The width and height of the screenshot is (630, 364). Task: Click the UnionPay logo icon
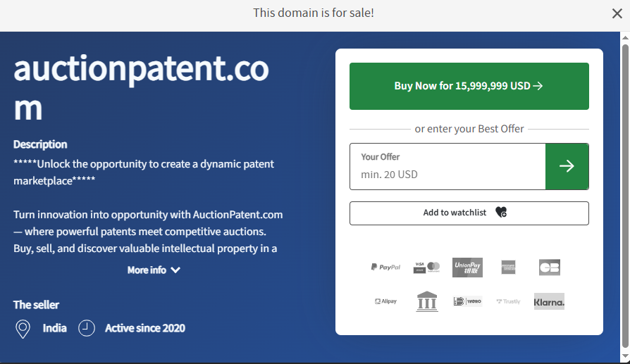coord(467,268)
